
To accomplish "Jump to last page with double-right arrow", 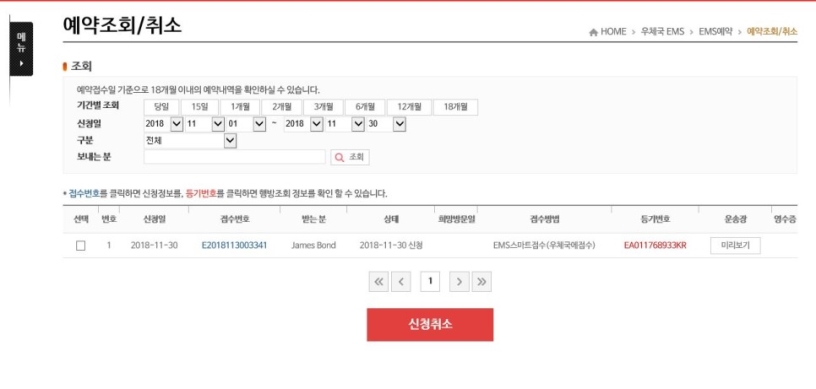I will pyautogui.click(x=482, y=282).
